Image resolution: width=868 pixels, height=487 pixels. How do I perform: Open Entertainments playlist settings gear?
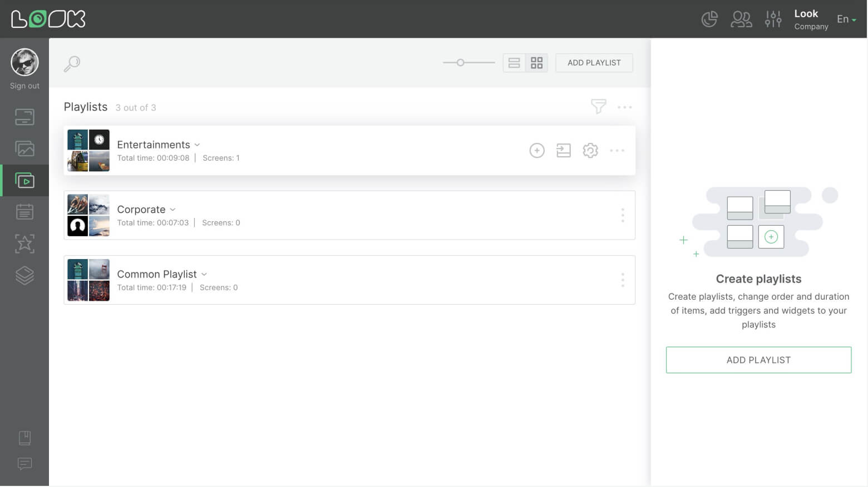click(590, 151)
